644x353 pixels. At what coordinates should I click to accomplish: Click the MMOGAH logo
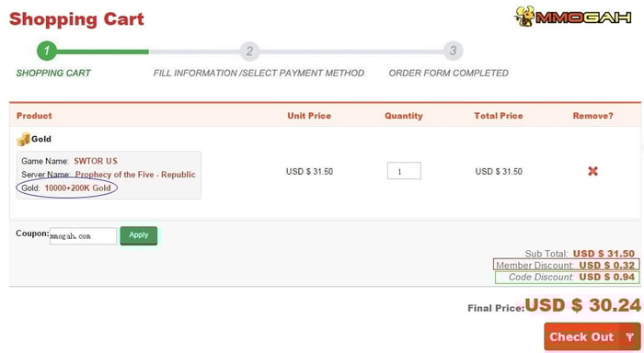(573, 17)
